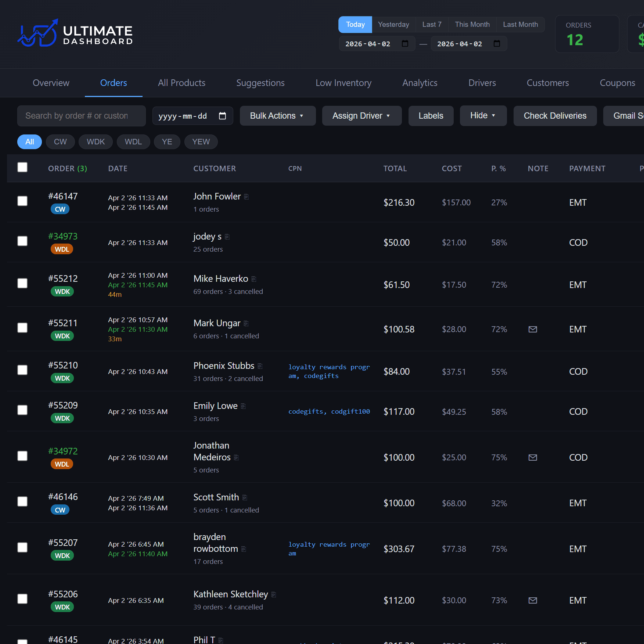Click the Check Deliveries button
Screen dimensions: 644x644
(x=555, y=116)
